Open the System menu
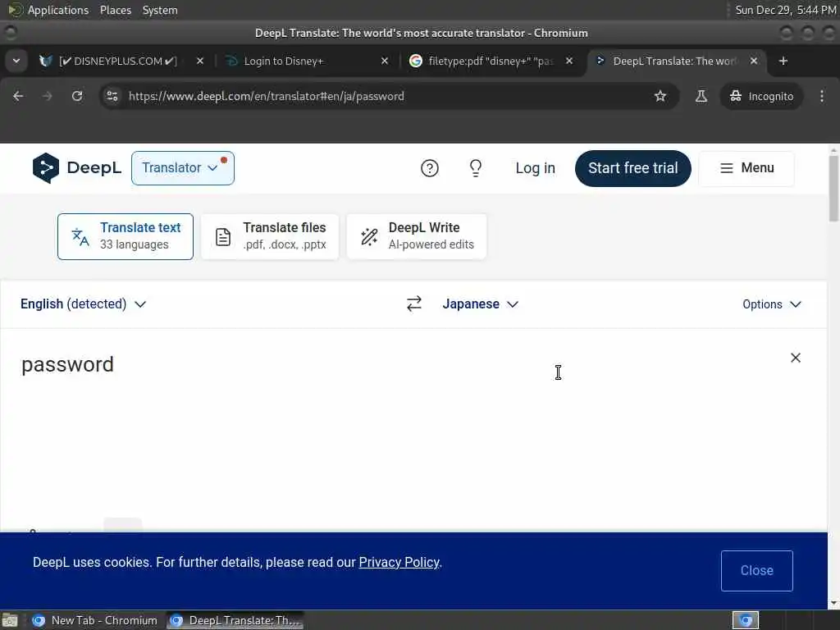The width and height of the screenshot is (840, 630). (x=160, y=10)
